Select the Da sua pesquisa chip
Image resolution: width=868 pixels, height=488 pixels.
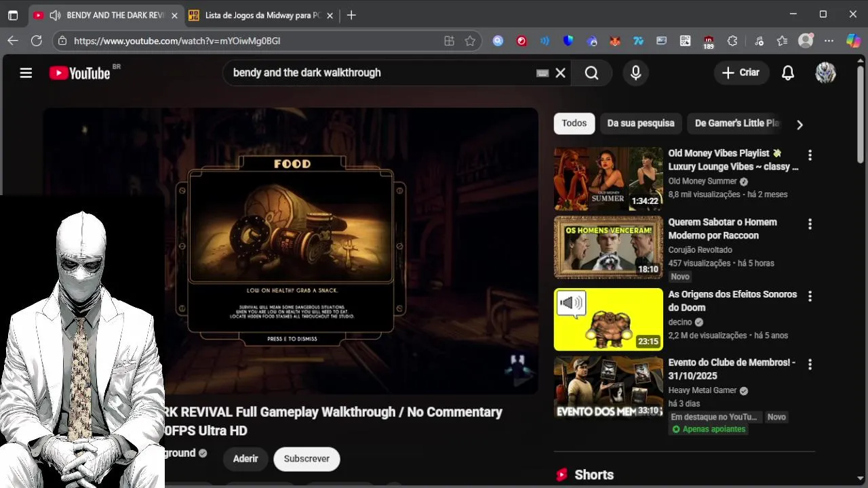[641, 123]
